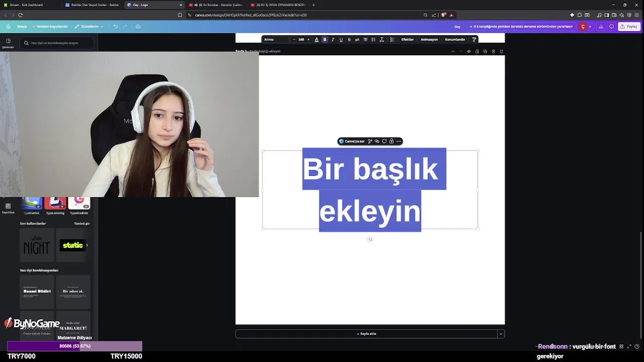The height and width of the screenshot is (362, 644).
Task: Open the Ç profile avatar
Action: pos(583,27)
